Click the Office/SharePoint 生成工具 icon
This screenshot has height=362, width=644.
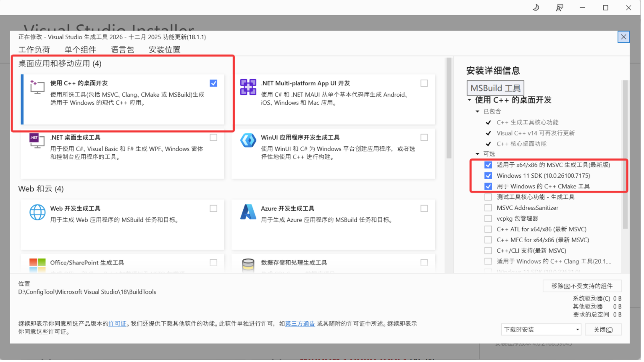(37, 266)
